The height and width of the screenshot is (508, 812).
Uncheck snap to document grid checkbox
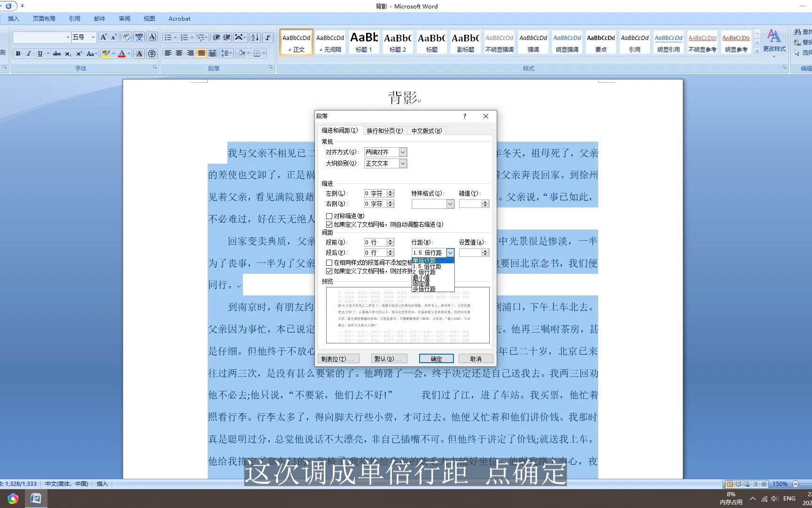point(329,271)
